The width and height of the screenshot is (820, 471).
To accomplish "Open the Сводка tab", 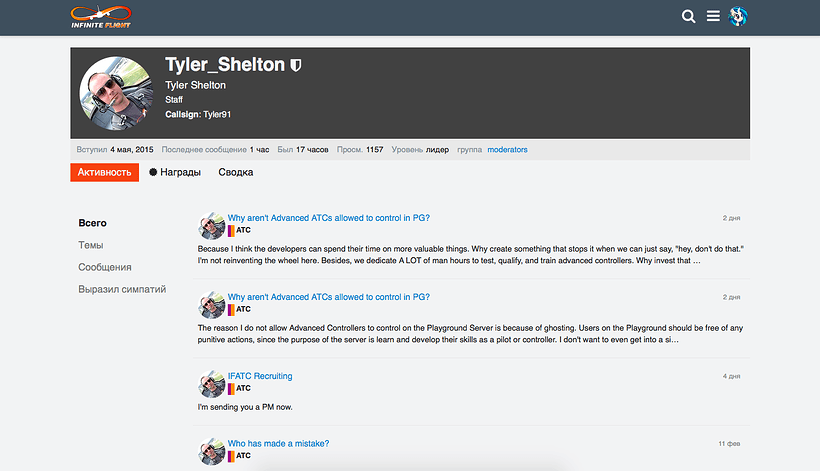I will [x=236, y=173].
